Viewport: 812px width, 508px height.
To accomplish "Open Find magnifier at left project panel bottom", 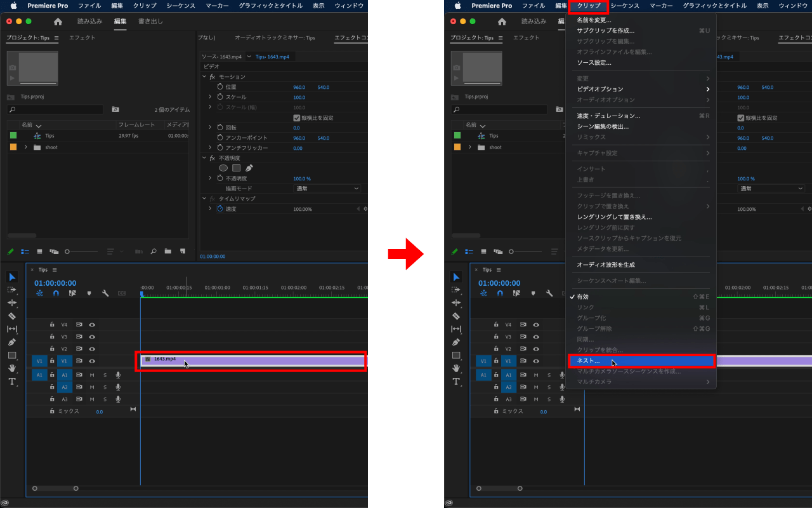I will point(154,251).
